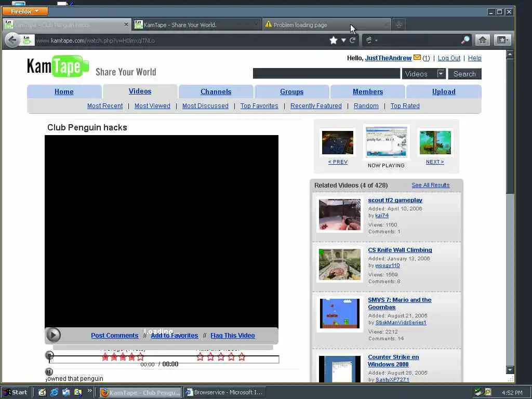The width and height of the screenshot is (532, 399).
Task: Open "SMVS 7: Mario and the Goombas" link
Action: [400, 303]
